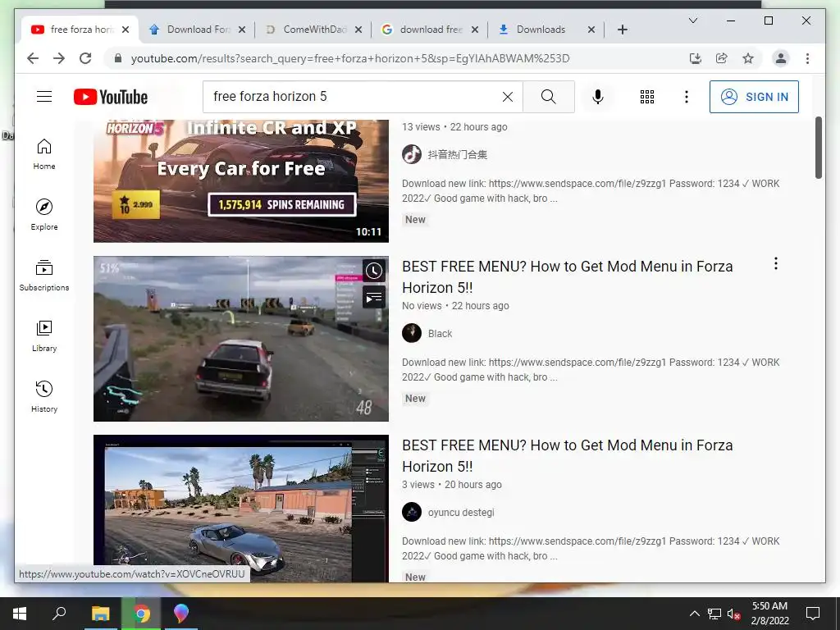Open a new tab with plus
This screenshot has height=630, width=840.
tap(622, 30)
